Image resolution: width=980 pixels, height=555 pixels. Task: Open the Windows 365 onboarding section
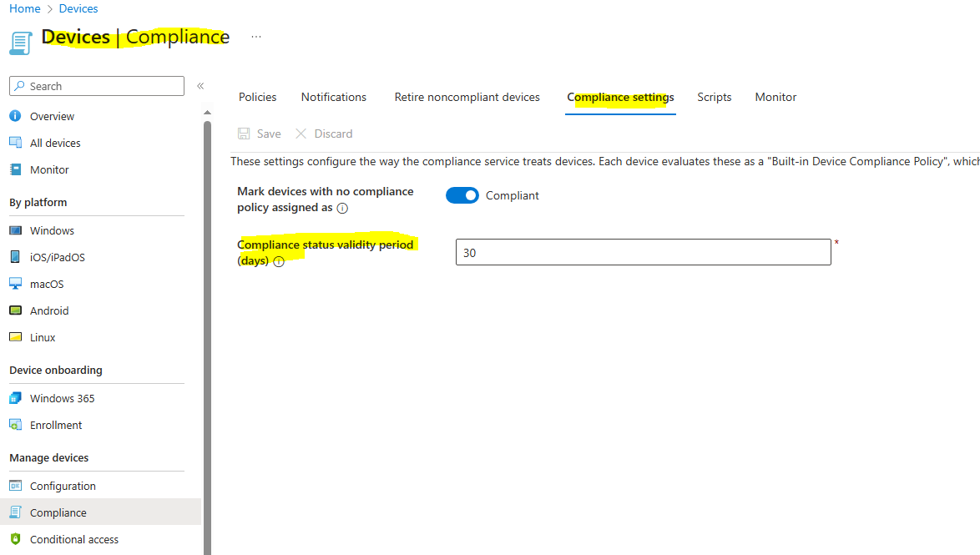pyautogui.click(x=62, y=398)
